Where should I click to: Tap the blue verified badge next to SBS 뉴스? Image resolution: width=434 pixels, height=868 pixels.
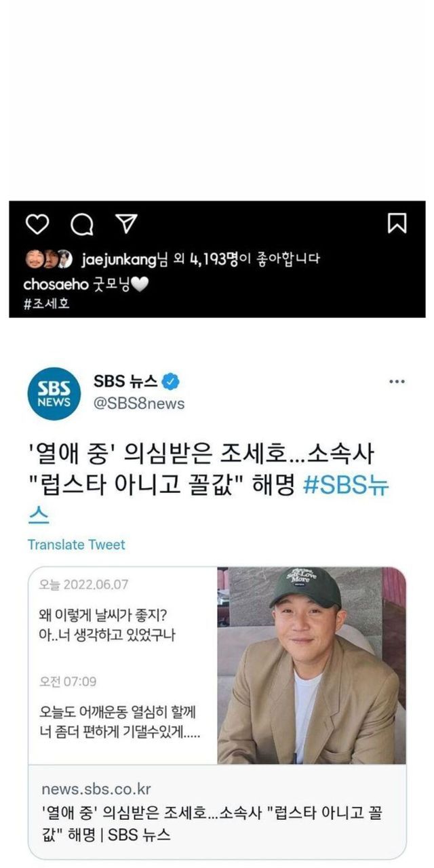[172, 382]
